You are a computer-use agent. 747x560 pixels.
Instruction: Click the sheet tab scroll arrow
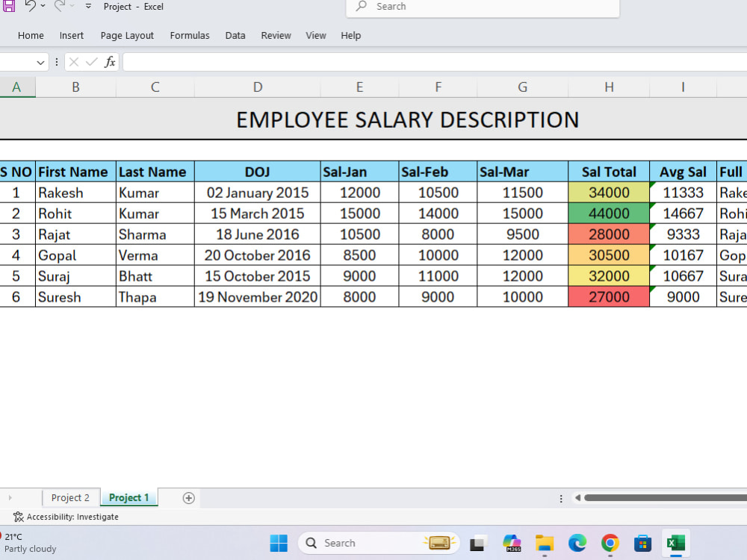coord(10,498)
